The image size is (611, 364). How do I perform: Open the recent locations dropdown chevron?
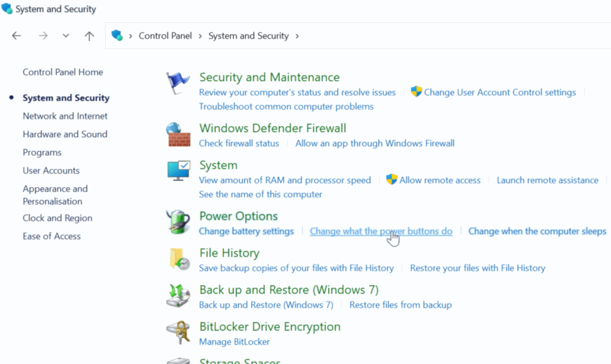pyautogui.click(x=66, y=36)
